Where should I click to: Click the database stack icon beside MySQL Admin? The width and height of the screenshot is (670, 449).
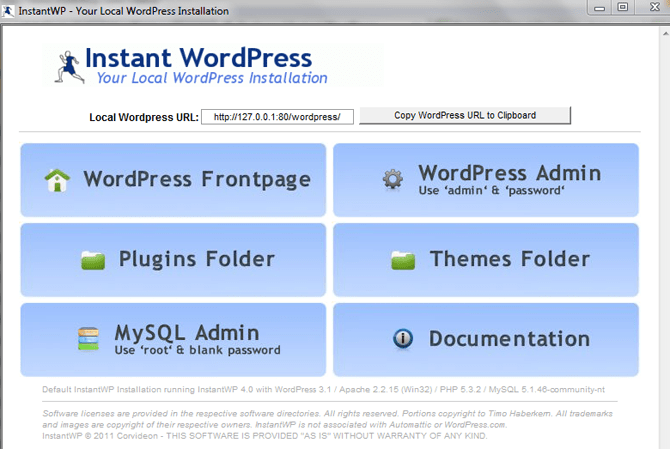click(x=88, y=339)
